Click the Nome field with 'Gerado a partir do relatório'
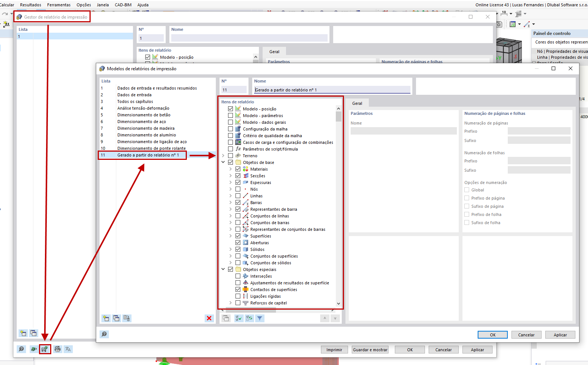 [332, 90]
